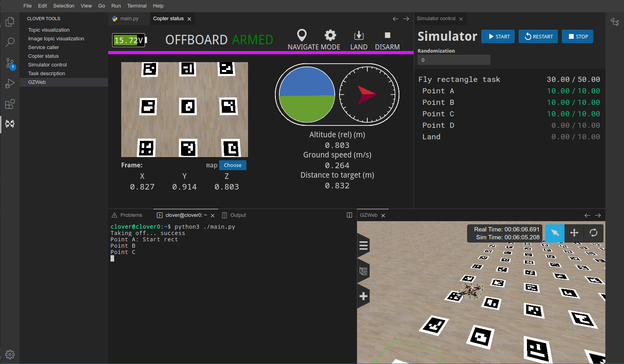Image resolution: width=624 pixels, height=364 pixels.
Task: Open the Extensions view icon
Action: tap(10, 104)
